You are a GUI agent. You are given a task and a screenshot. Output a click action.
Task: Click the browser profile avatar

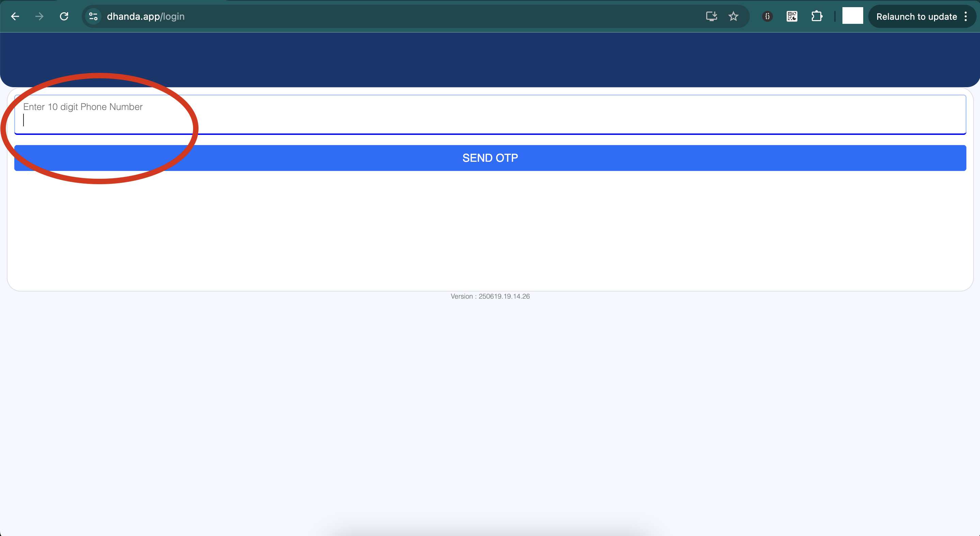pos(853,16)
